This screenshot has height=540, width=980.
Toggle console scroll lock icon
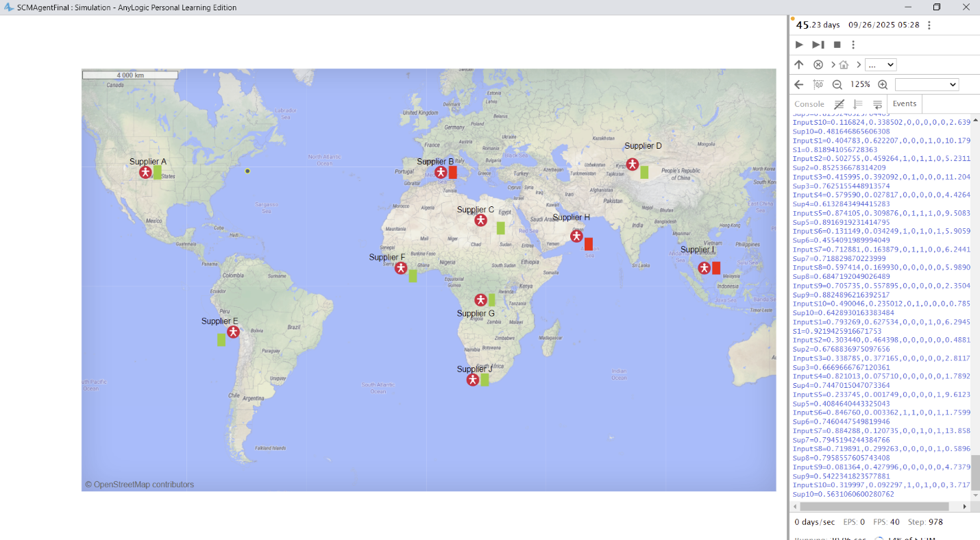click(x=858, y=104)
